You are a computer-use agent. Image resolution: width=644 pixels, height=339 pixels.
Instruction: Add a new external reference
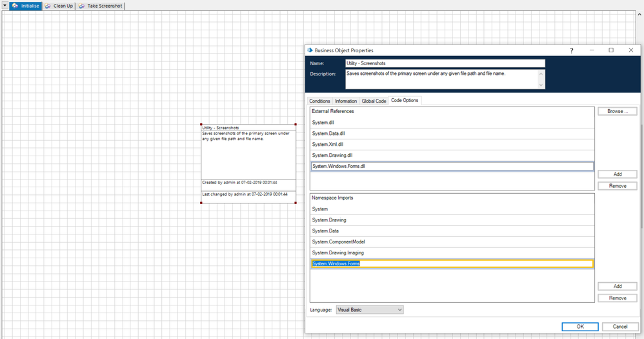[617, 174]
